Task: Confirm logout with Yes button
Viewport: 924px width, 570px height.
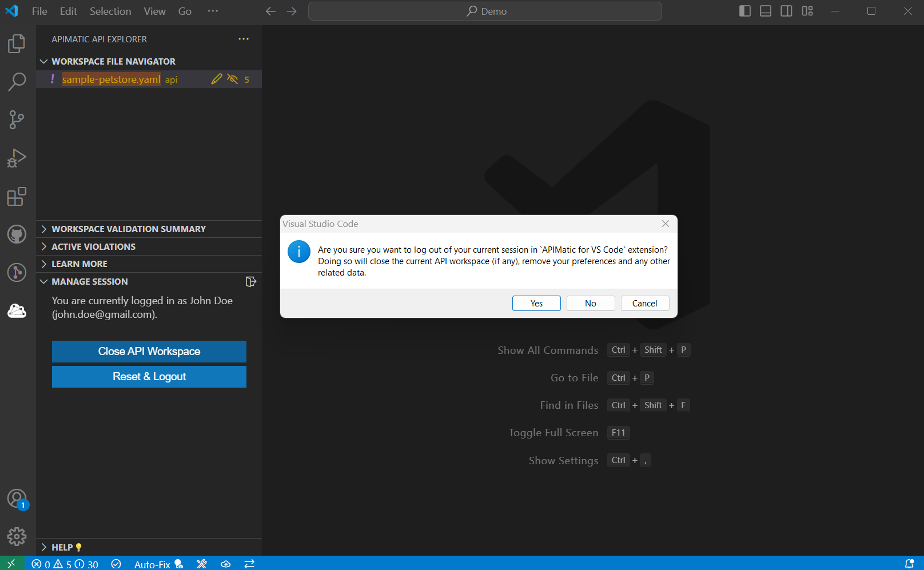Action: click(536, 304)
